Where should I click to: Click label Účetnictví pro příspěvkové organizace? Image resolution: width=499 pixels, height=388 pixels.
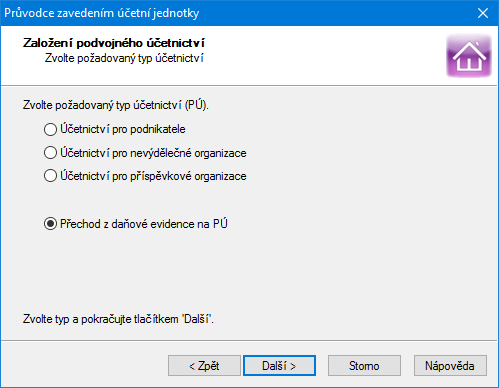click(x=153, y=176)
